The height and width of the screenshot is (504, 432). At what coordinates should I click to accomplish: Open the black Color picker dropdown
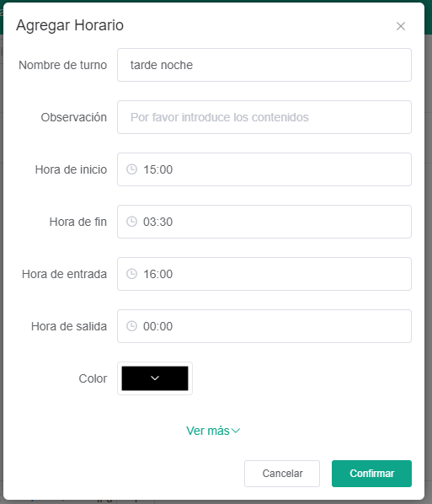click(155, 378)
